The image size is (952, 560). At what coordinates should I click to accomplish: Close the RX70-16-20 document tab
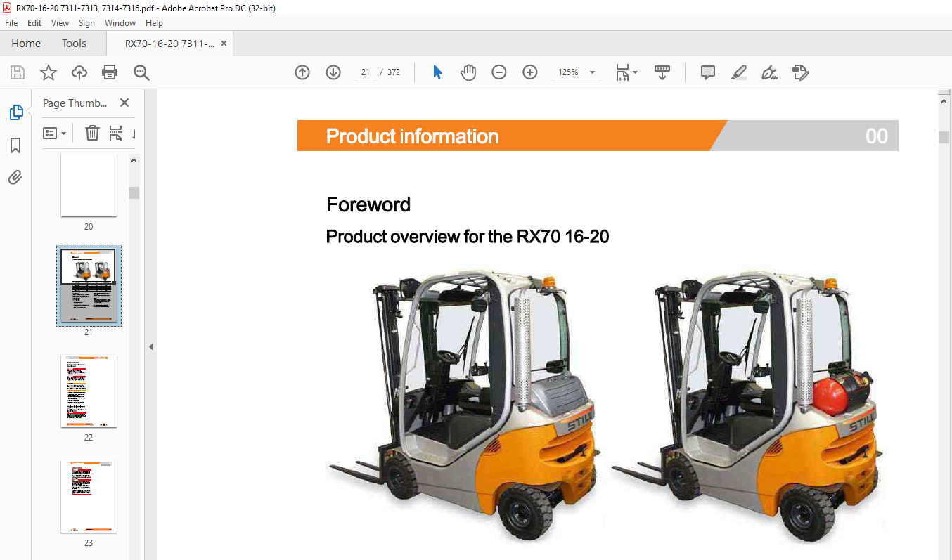coord(224,44)
